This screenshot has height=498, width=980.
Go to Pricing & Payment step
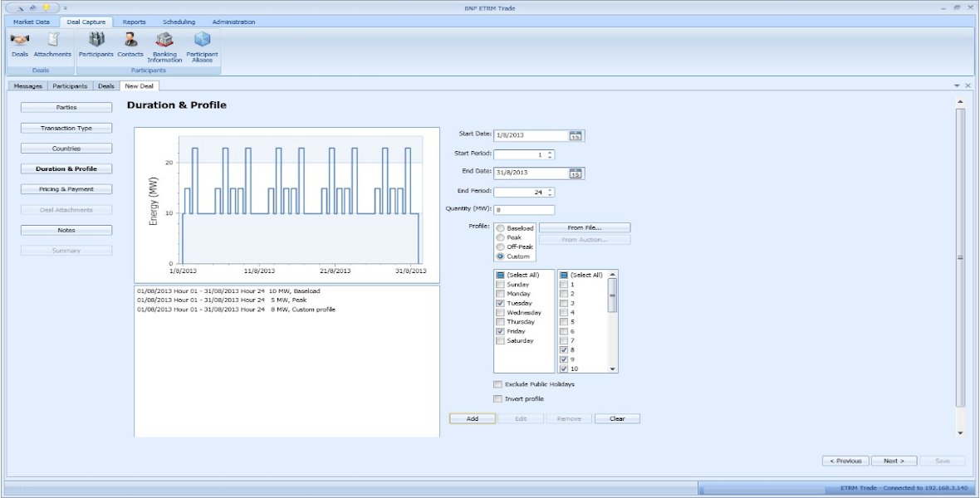coord(66,189)
